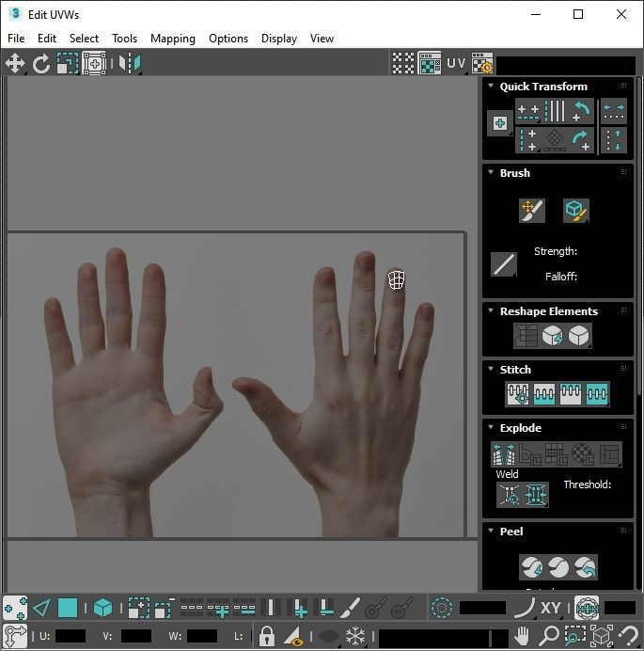Image resolution: width=644 pixels, height=651 pixels.
Task: Click the XY soft selection space button
Action: coord(551,608)
